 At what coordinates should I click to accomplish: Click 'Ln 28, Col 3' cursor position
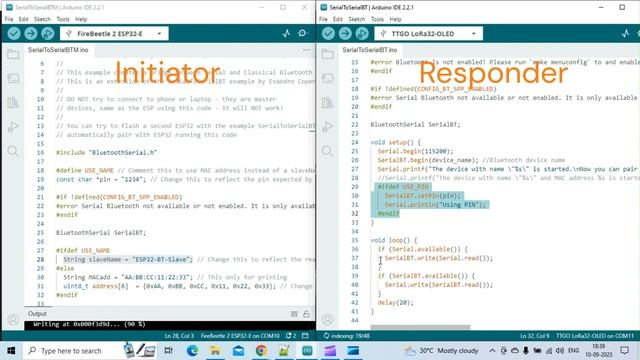179,336
